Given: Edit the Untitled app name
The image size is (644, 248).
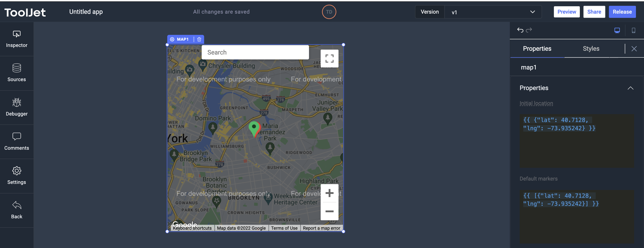Looking at the screenshot, I should (x=86, y=12).
